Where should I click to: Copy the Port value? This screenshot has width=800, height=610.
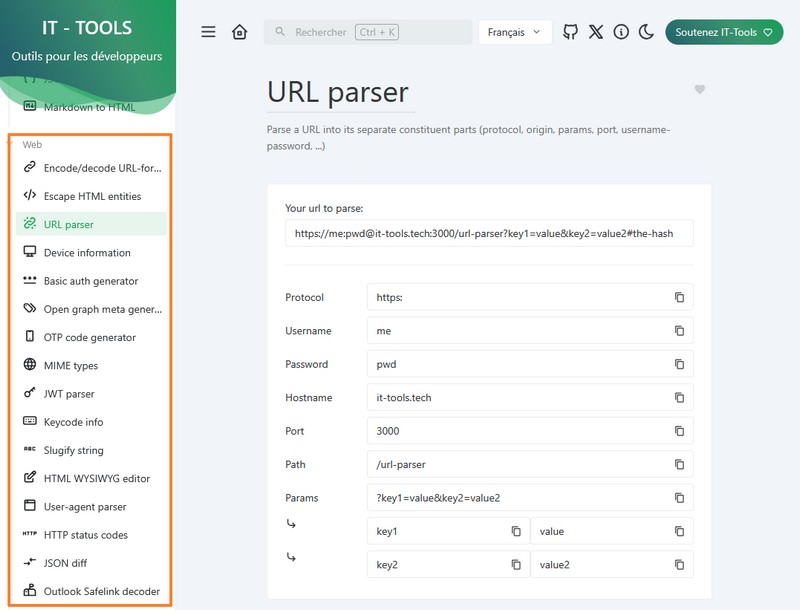point(679,431)
